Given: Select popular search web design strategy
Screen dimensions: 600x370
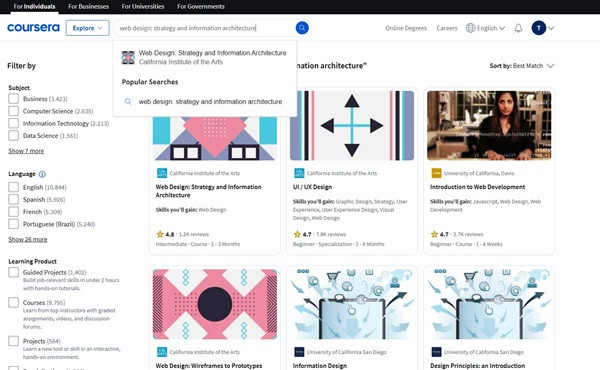Looking at the screenshot, I should click(x=205, y=102).
